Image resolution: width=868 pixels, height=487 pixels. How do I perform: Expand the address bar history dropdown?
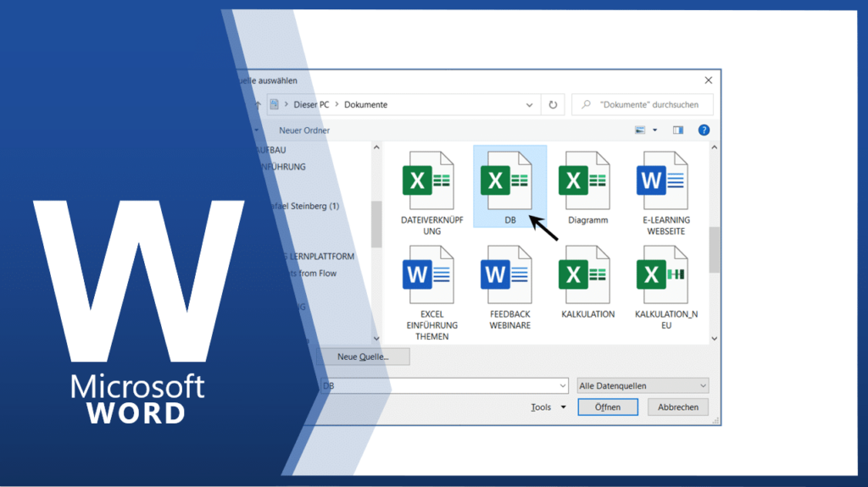(x=529, y=104)
